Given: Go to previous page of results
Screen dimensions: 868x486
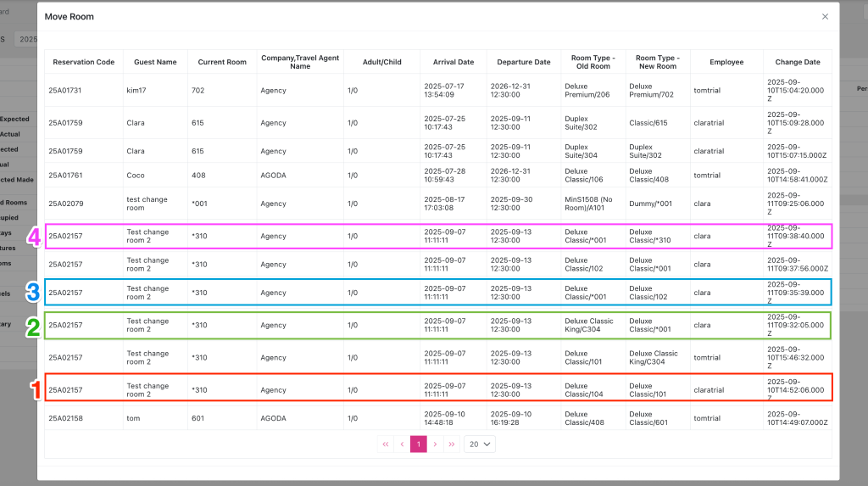Looking at the screenshot, I should click(402, 444).
